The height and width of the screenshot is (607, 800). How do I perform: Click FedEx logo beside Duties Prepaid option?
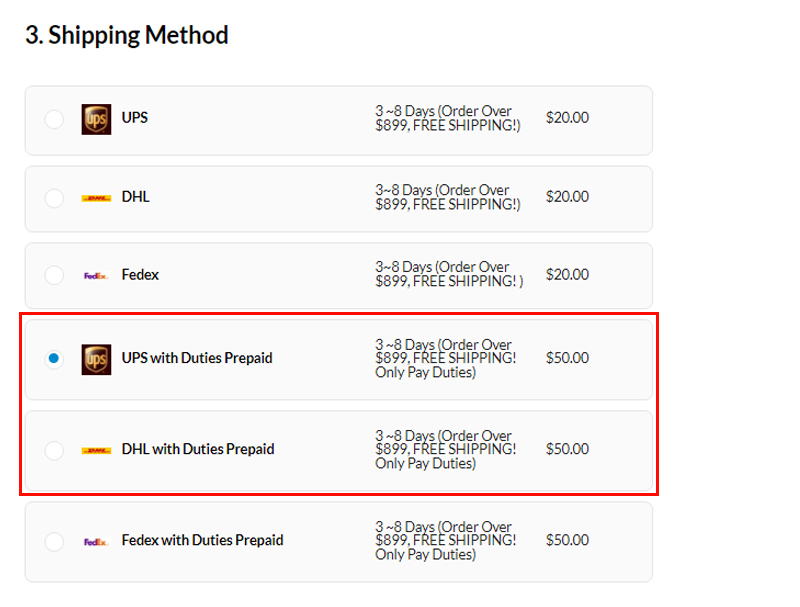(96, 542)
